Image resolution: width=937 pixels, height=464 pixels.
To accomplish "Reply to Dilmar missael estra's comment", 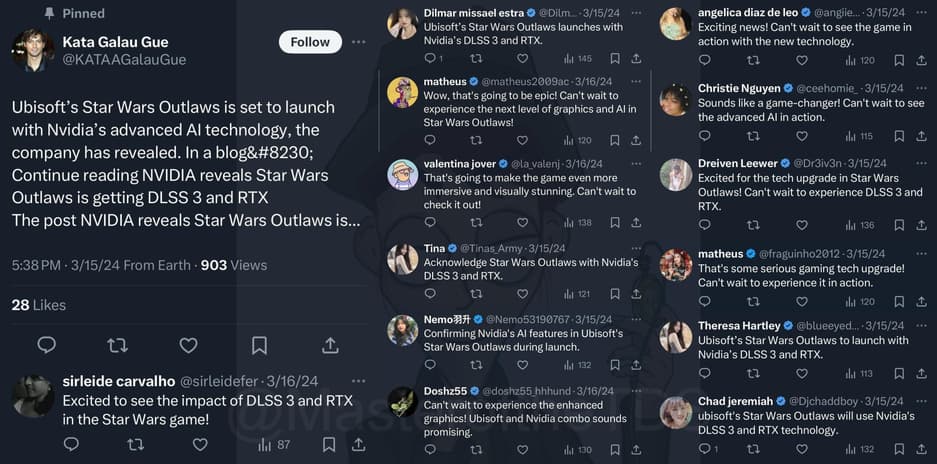I will (x=430, y=59).
